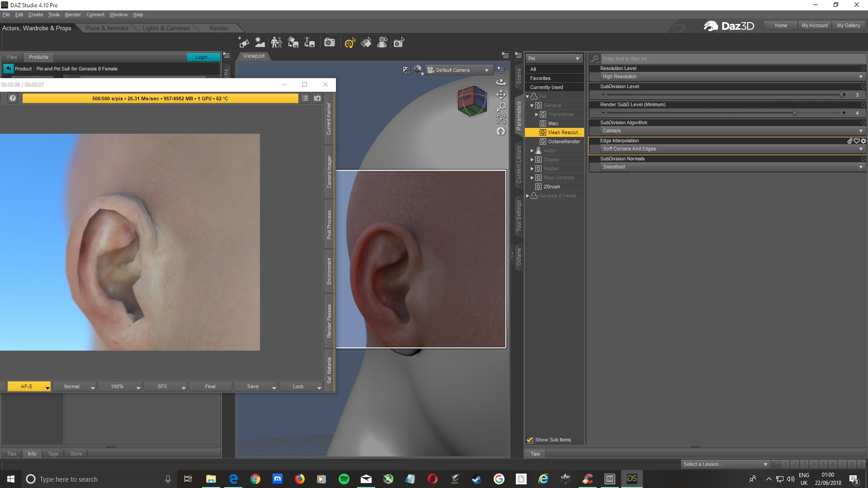868x488 pixels.
Task: Click the Create primitive toolbar icon
Action: pyautogui.click(x=244, y=42)
